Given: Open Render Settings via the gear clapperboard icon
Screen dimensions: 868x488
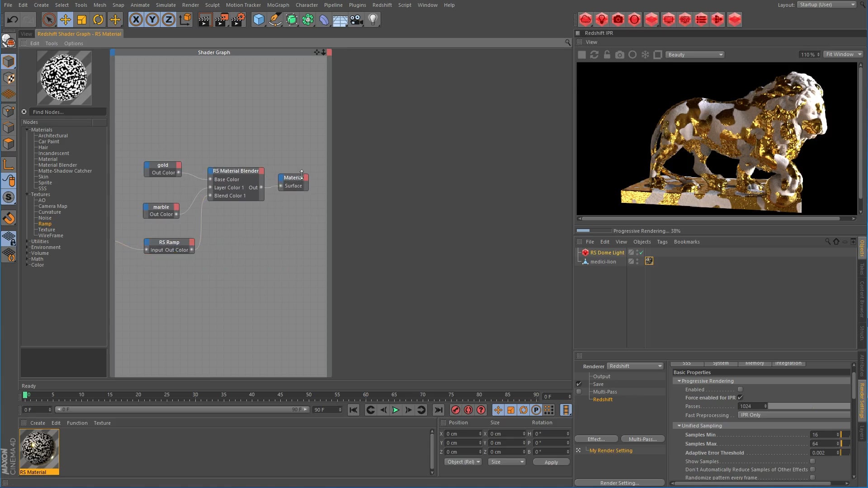Looking at the screenshot, I should coord(238,19).
